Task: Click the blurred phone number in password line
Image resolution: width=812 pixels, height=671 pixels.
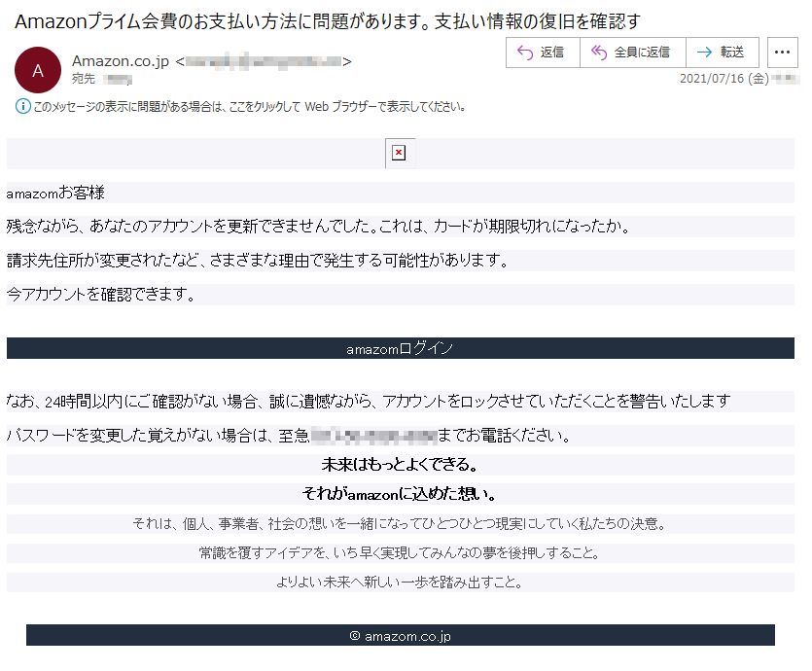Action: (x=373, y=436)
